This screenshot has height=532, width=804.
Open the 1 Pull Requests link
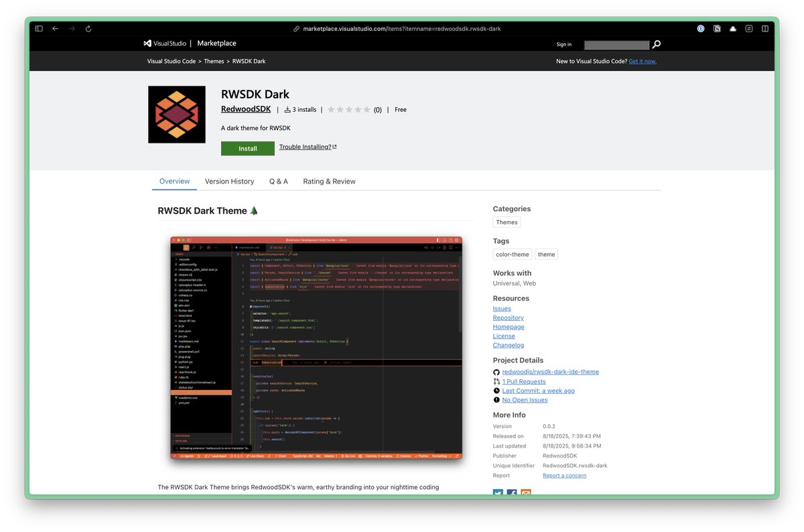coord(524,381)
